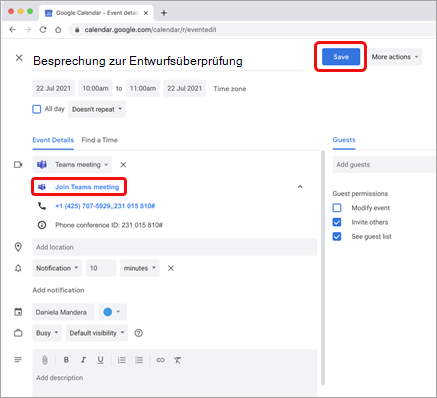Open the Daniela Mandera calendar selector
Image resolution: width=437 pixels, height=398 pixels.
63,312
